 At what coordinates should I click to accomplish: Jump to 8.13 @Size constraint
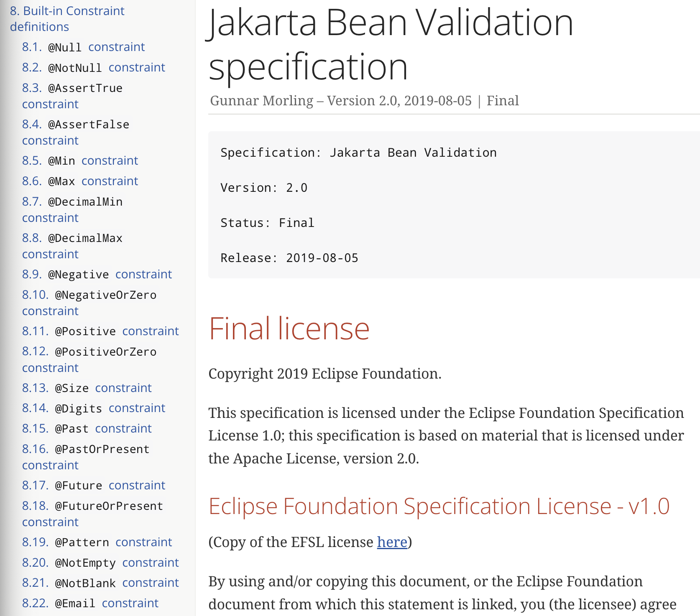coord(87,388)
